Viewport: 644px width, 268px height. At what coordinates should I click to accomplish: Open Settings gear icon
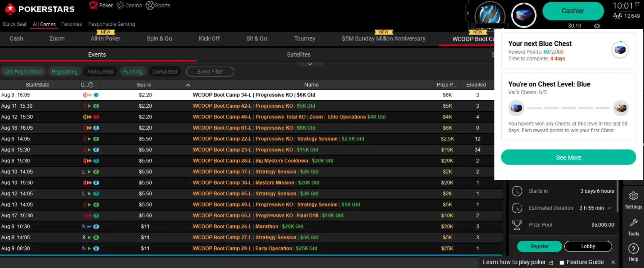(x=634, y=196)
